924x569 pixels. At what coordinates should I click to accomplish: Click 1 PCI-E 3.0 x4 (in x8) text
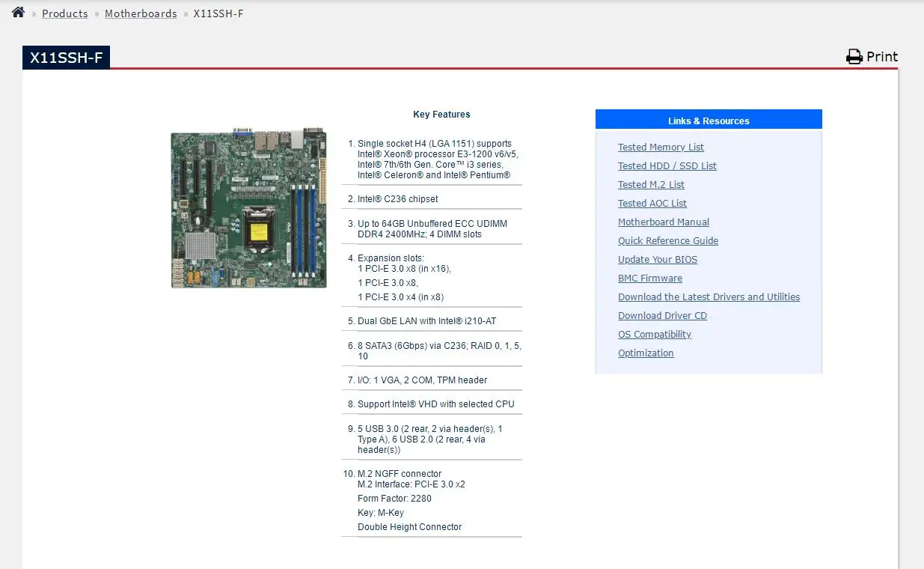[400, 297]
